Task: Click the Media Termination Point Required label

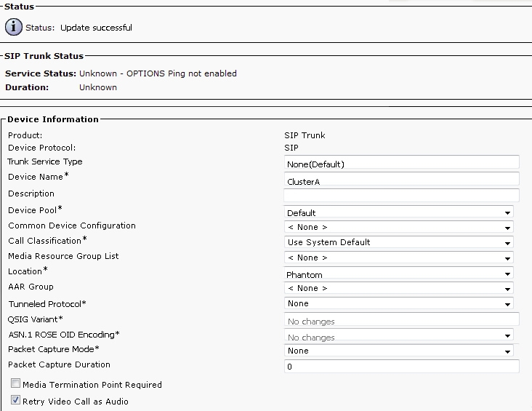Action: point(92,385)
